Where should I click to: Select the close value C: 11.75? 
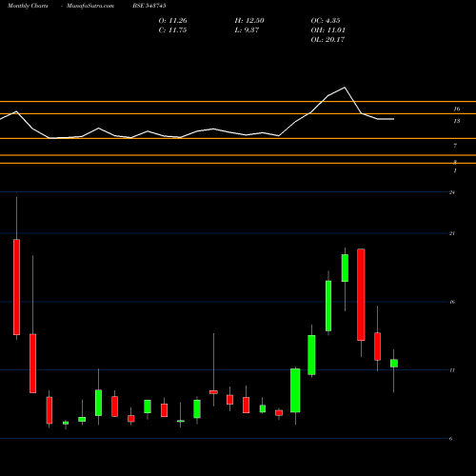(172, 30)
